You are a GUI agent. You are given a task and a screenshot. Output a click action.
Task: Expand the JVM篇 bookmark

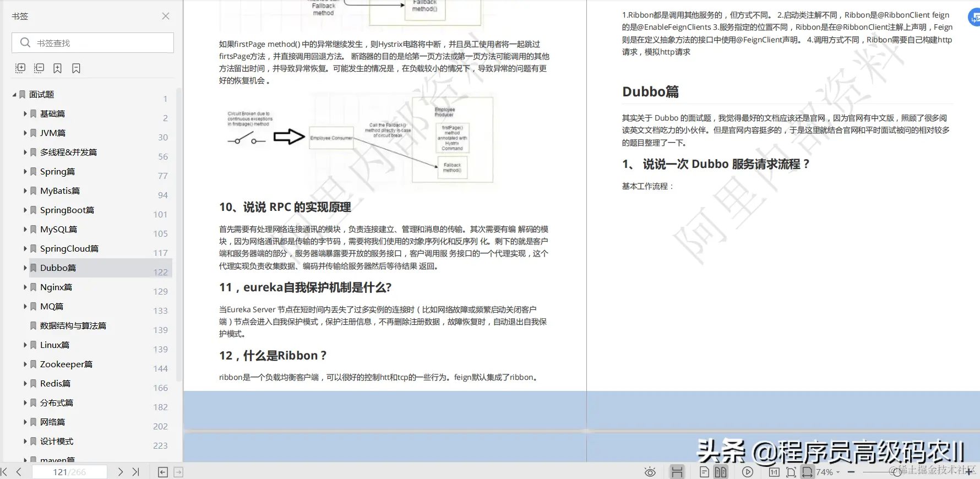coord(25,133)
